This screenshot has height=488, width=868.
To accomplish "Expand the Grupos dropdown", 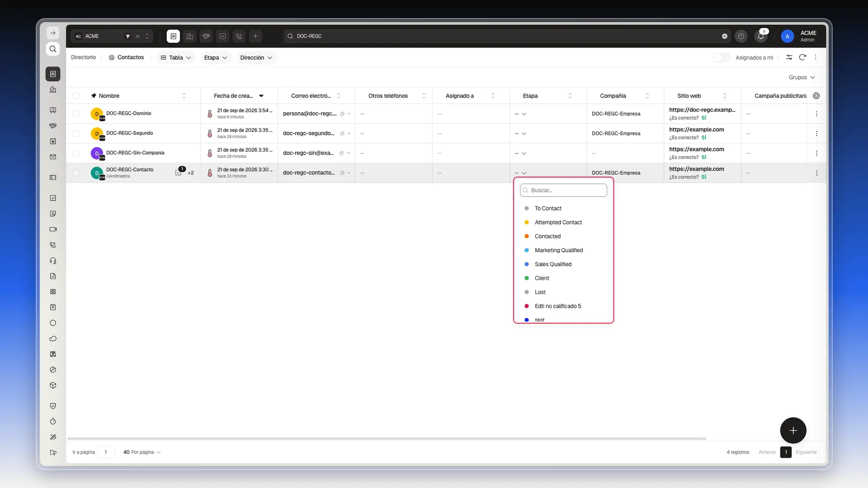I will [802, 77].
